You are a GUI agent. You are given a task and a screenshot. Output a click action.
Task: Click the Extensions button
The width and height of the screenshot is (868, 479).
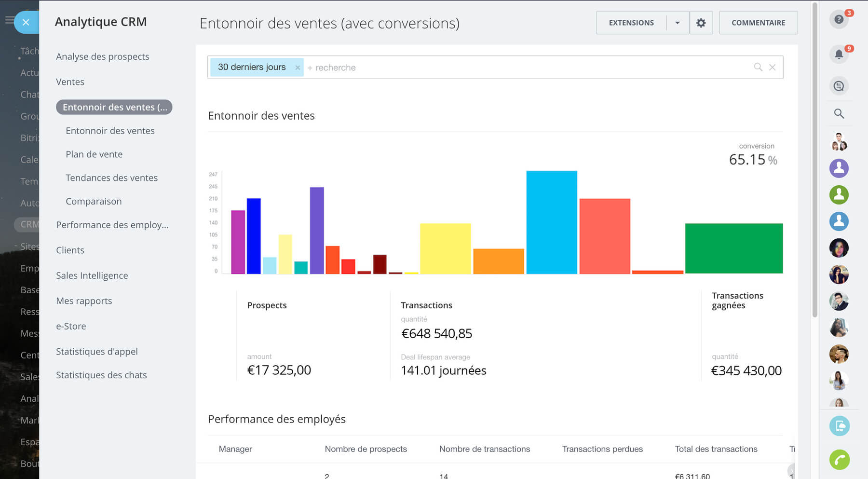click(631, 23)
